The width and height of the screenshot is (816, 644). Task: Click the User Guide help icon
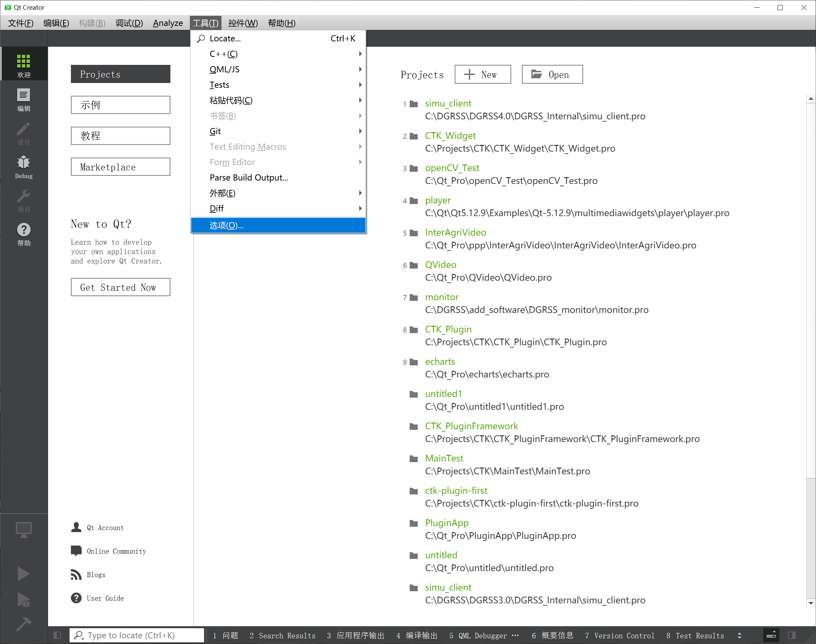[76, 598]
